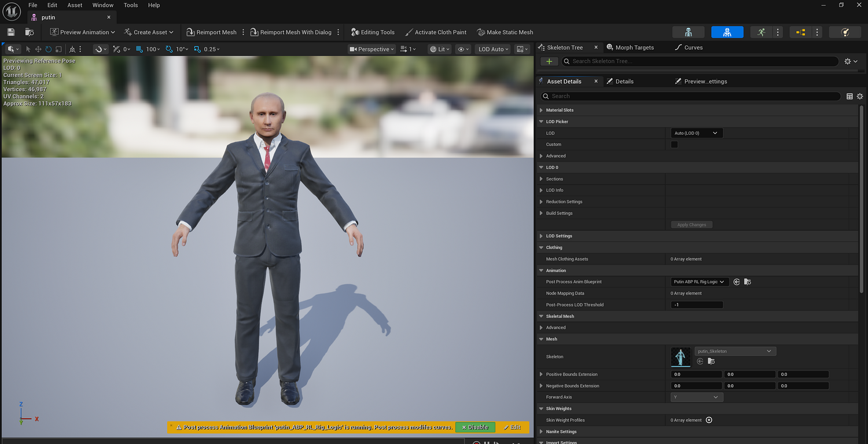Open the camera speed dropdown
868x444 pixels.
[x=409, y=49]
